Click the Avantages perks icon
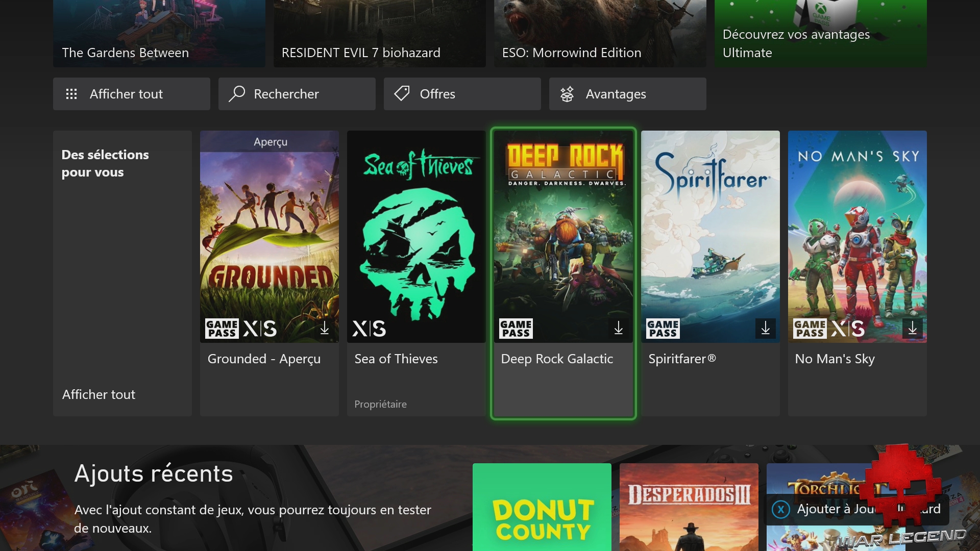This screenshot has width=980, height=551. coord(567,94)
